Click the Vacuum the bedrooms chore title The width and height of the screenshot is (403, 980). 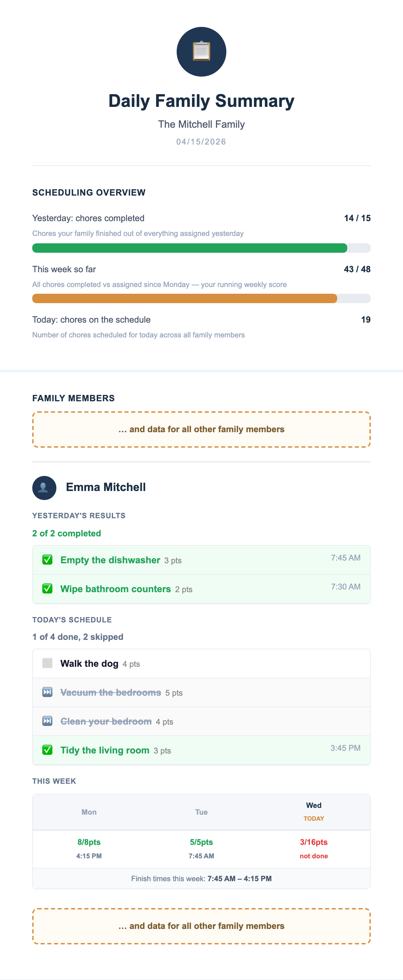click(x=110, y=692)
